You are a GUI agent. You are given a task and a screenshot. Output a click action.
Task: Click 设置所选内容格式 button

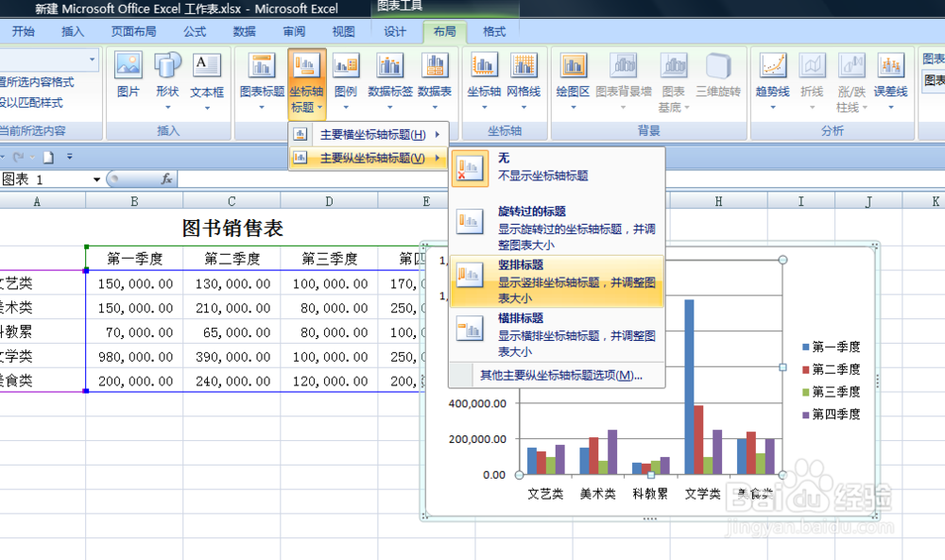tap(38, 82)
